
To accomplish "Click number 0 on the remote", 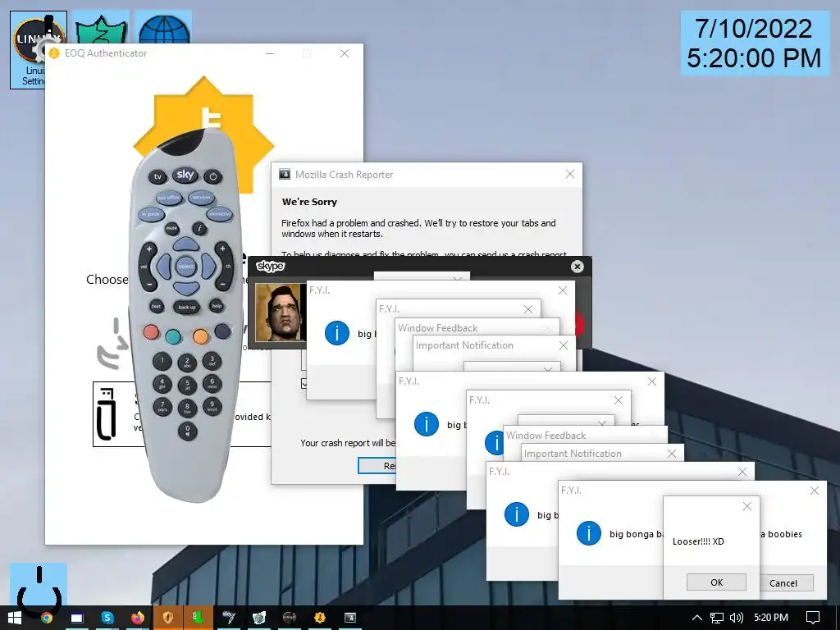I will pyautogui.click(x=187, y=430).
